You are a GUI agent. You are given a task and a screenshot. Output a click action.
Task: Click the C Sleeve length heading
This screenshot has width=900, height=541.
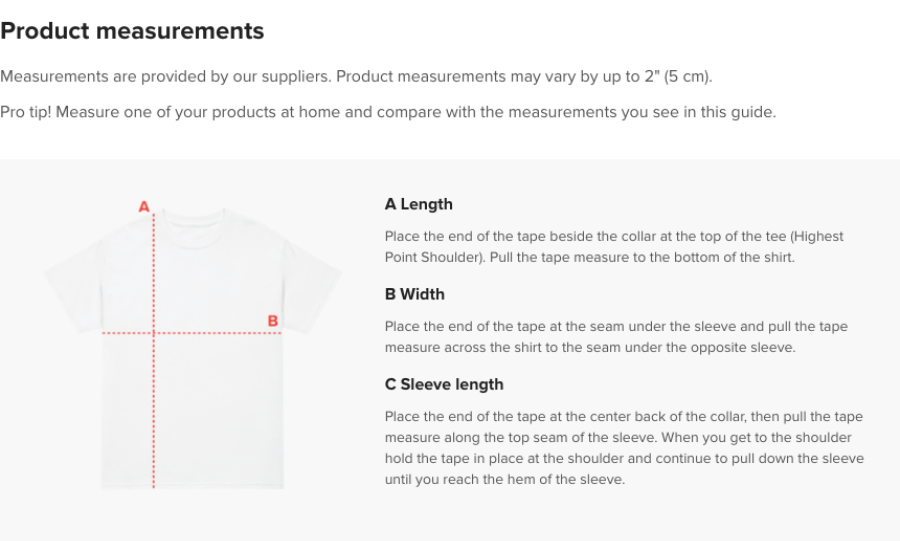point(444,384)
